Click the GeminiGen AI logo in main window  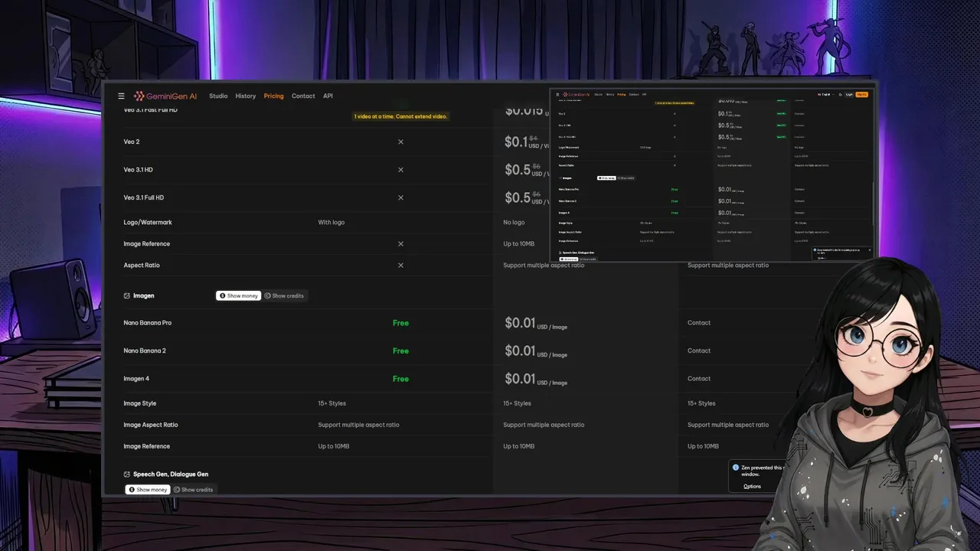pos(165,96)
